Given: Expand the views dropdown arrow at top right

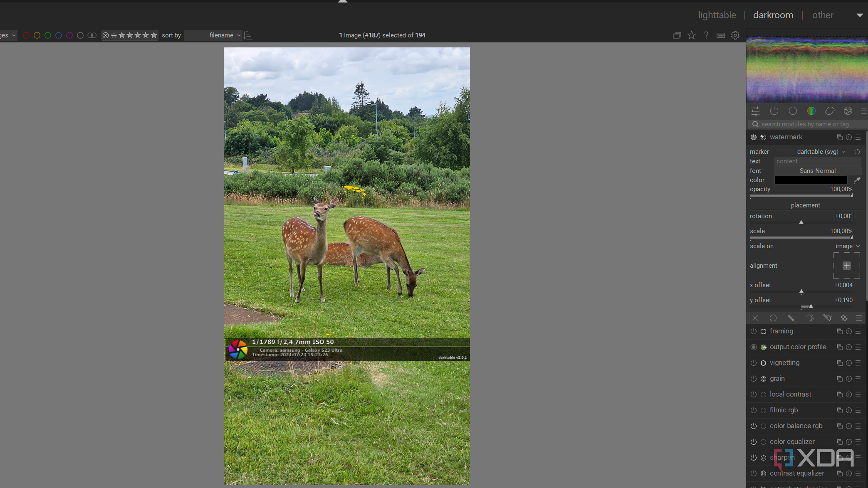Looking at the screenshot, I should pos(859,15).
